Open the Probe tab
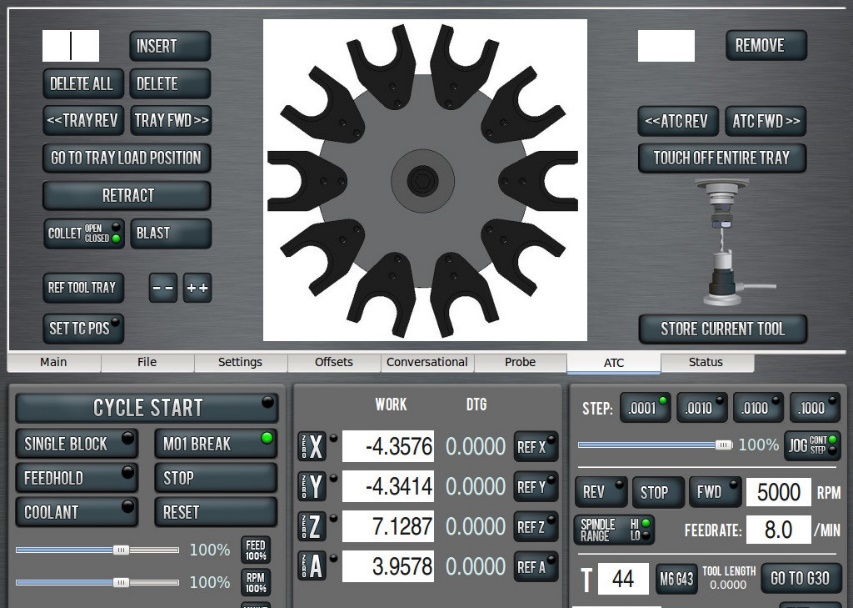Image resolution: width=853 pixels, height=608 pixels. point(520,362)
